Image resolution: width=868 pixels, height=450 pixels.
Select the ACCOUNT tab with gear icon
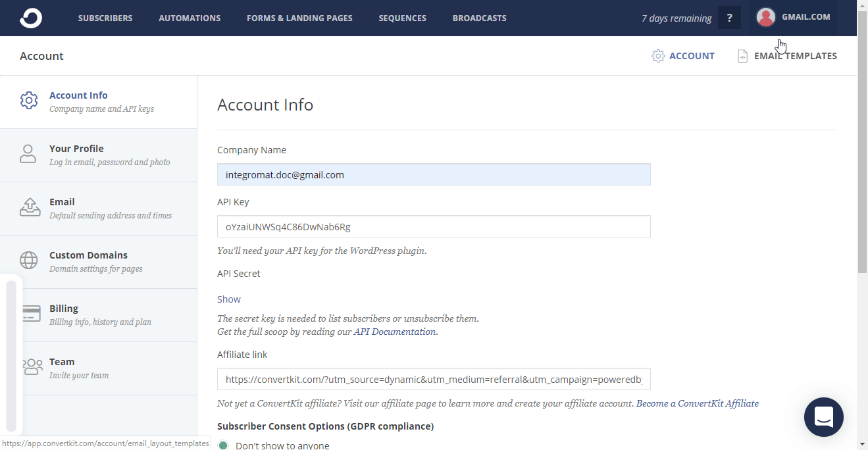683,56
